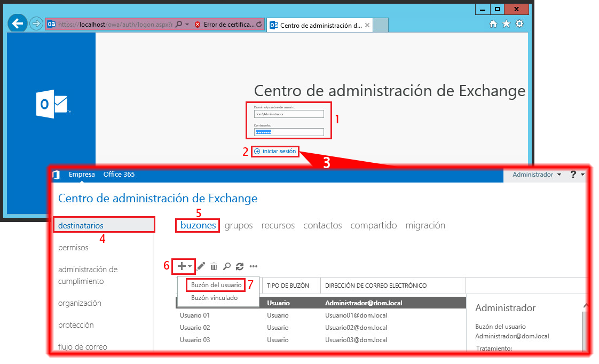This screenshot has width=599, height=364.
Task: Switch to the contactos tab
Action: pyautogui.click(x=322, y=225)
